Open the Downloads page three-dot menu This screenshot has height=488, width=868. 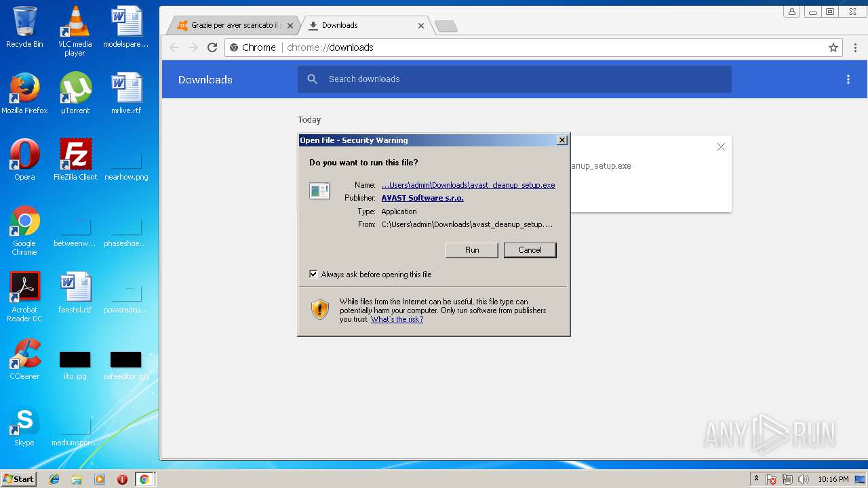click(848, 79)
